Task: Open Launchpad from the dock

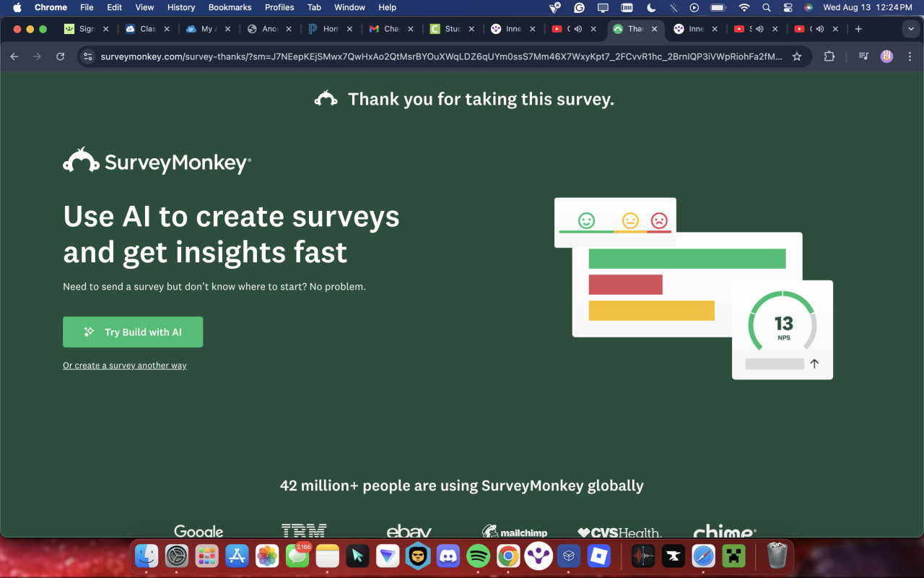Action: click(206, 556)
